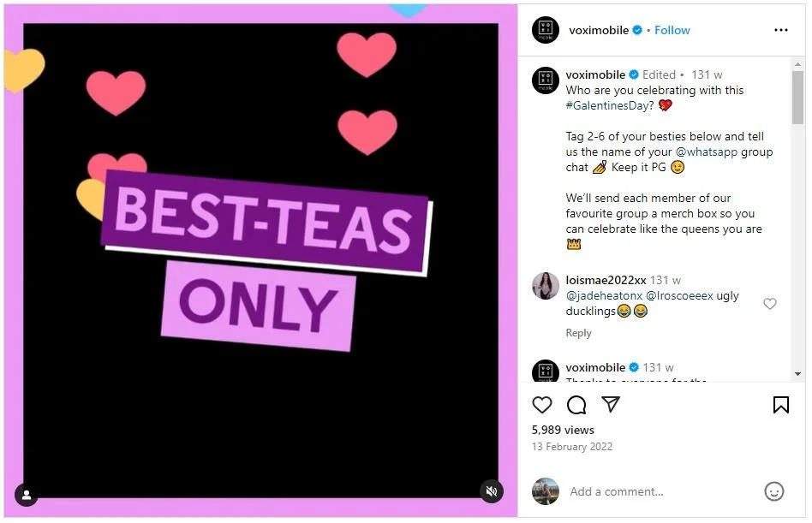This screenshot has width=812, height=523.
Task: Unmute the video with speaker icon
Action: 492,491
